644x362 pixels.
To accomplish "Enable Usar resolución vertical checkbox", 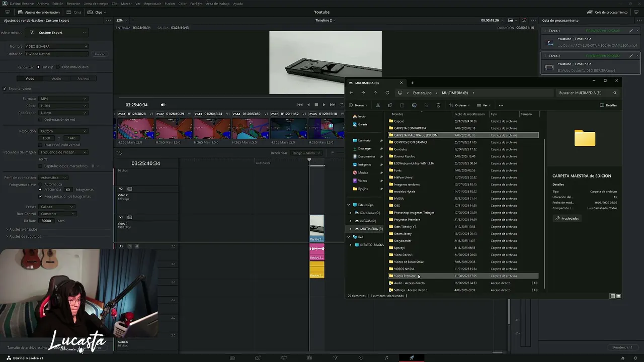I will (41, 145).
